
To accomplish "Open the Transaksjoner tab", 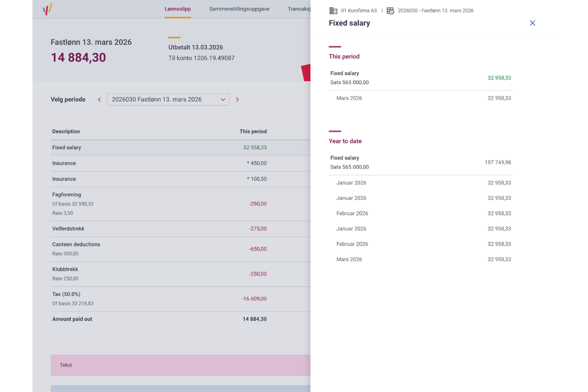I will (x=299, y=9).
